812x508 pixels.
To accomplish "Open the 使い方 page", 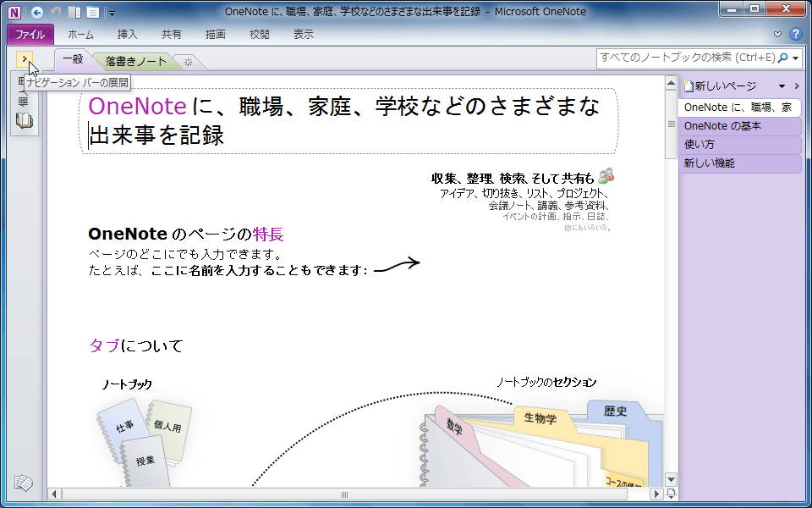I will pos(740,145).
